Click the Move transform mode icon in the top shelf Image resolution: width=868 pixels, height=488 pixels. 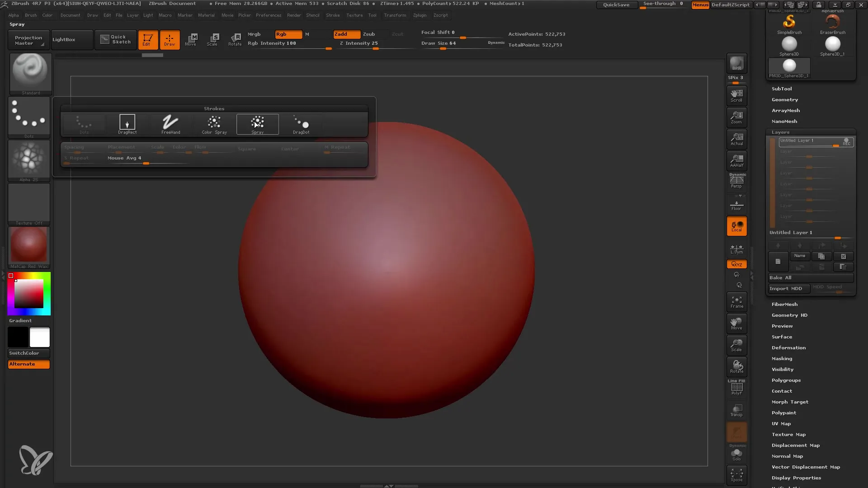click(191, 39)
